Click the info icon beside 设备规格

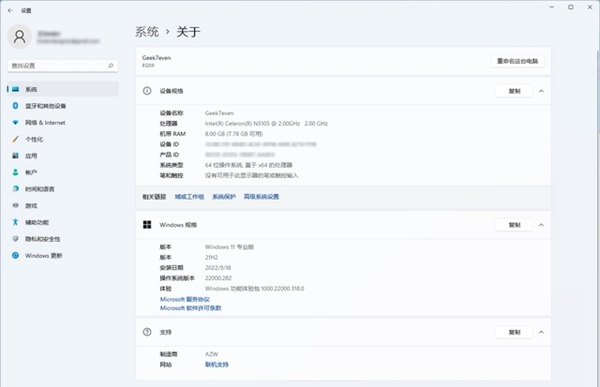[147, 91]
